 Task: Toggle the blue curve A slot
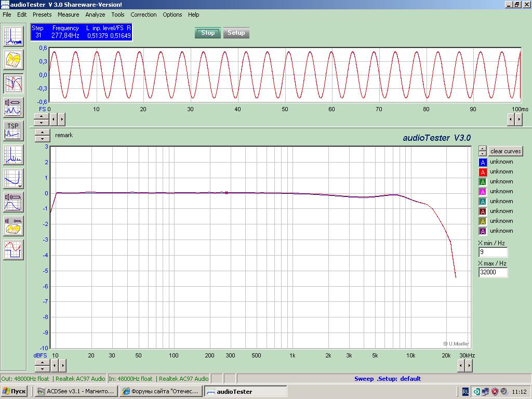483,162
